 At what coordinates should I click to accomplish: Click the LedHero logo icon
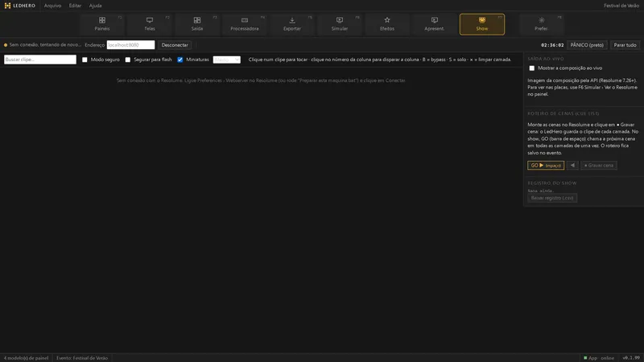[x=7, y=6]
